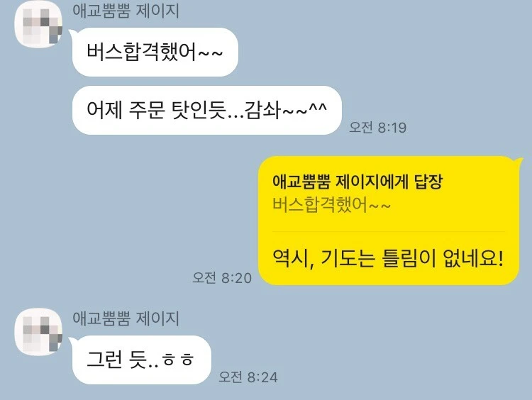Jump to the quoted 버스합격했어~~ in the yellow reply
The image size is (532, 400).
331,205
